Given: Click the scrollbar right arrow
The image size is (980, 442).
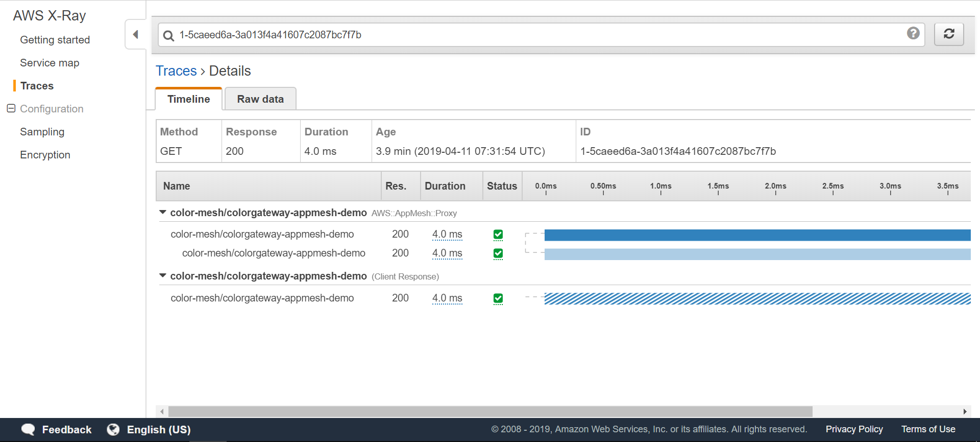Looking at the screenshot, I should click(965, 411).
